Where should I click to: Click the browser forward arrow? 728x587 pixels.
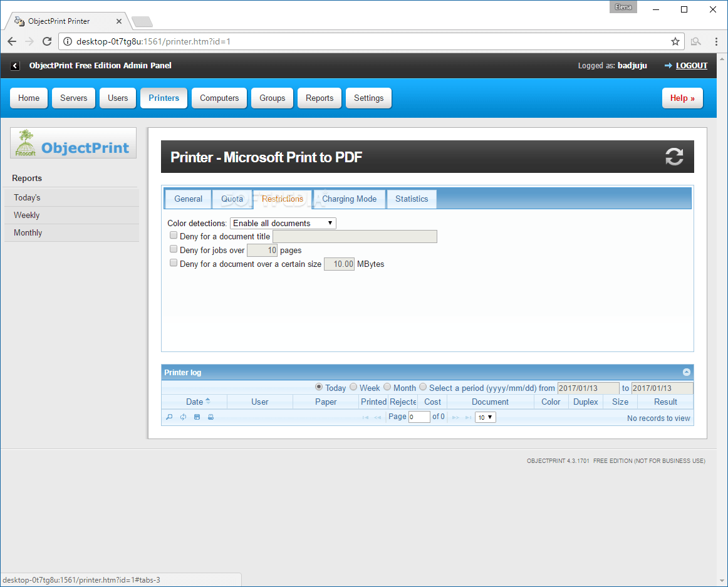[29, 41]
